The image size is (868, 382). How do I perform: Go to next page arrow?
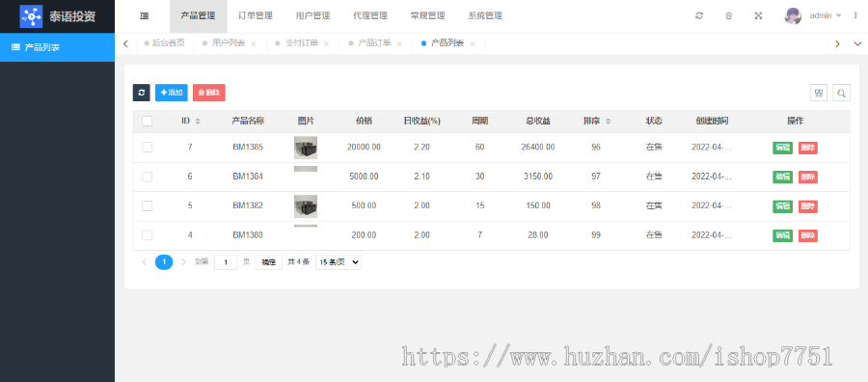click(183, 262)
